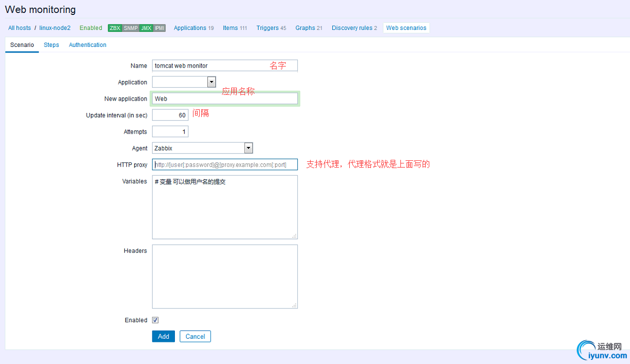Click the SNMP availability badge
The height and width of the screenshot is (364, 630).
(x=131, y=28)
